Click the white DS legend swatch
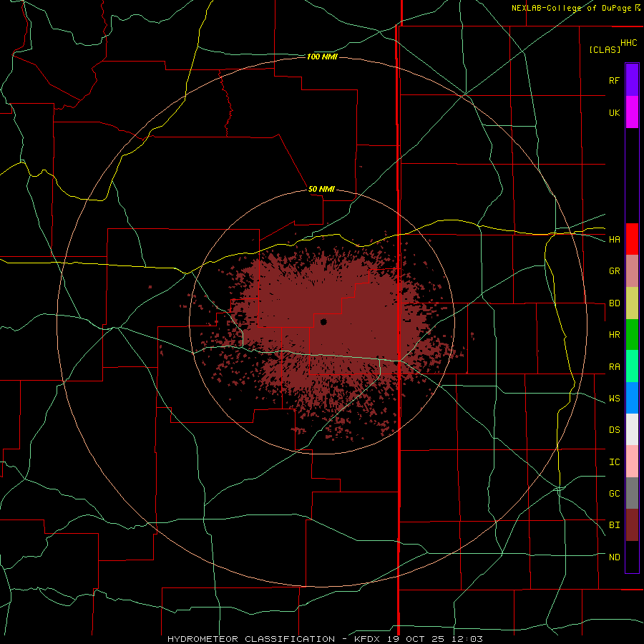Viewport: 644px width, 644px height. click(x=632, y=429)
